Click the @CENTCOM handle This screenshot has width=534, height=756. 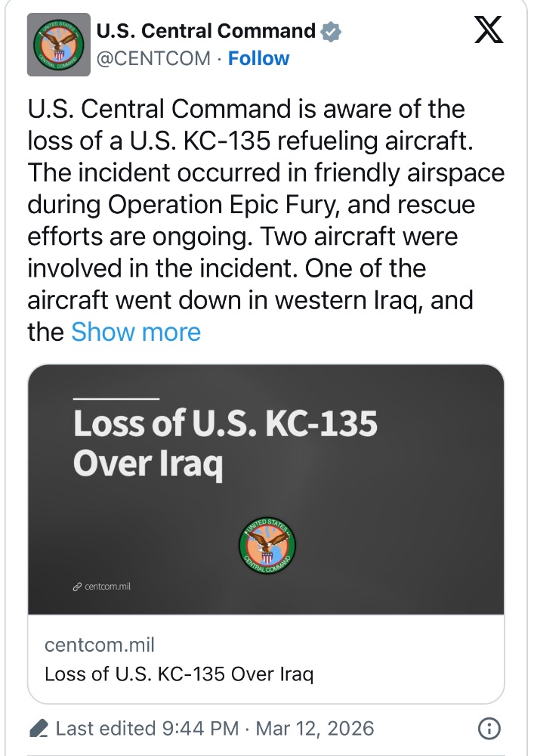pyautogui.click(x=152, y=58)
